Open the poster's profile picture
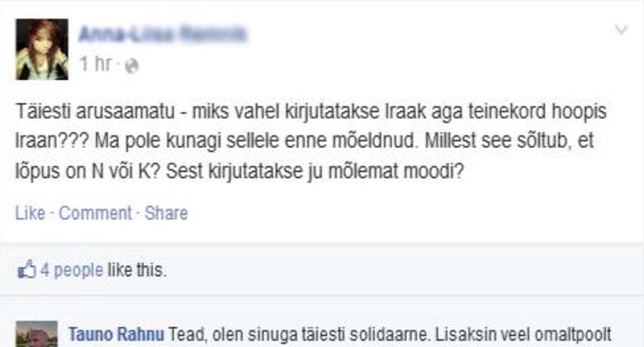Image resolution: width=644 pixels, height=347 pixels. pos(42,50)
